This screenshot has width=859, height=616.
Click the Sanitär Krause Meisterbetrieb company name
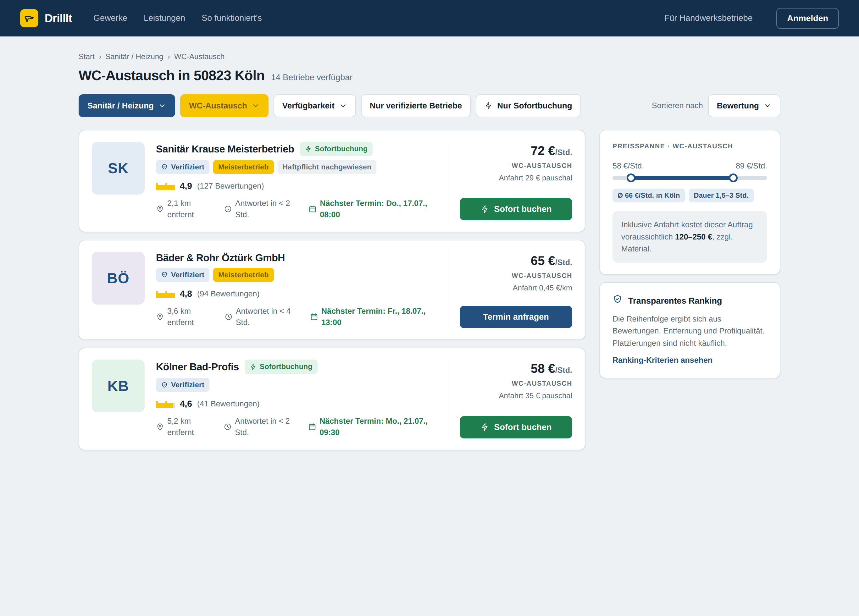point(225,149)
